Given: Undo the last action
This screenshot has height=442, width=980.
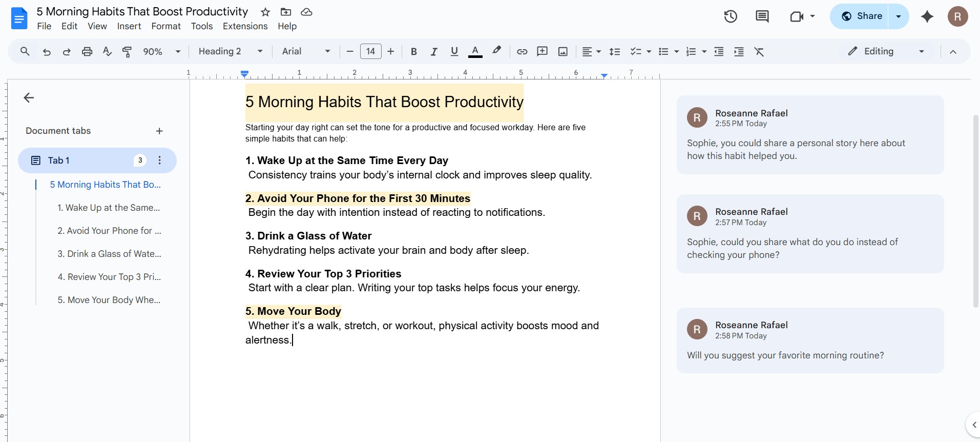Looking at the screenshot, I should pyautogui.click(x=47, y=51).
